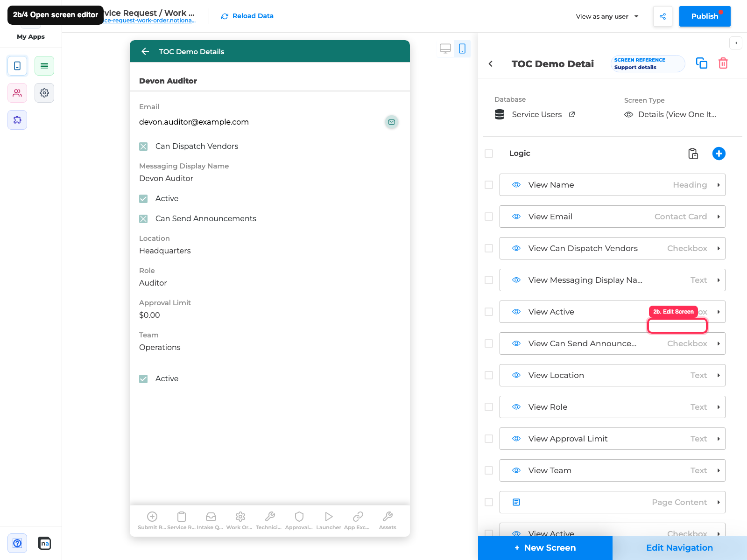Screen dimensions: 747x560
Task: Click the share icon button
Action: pos(662,16)
